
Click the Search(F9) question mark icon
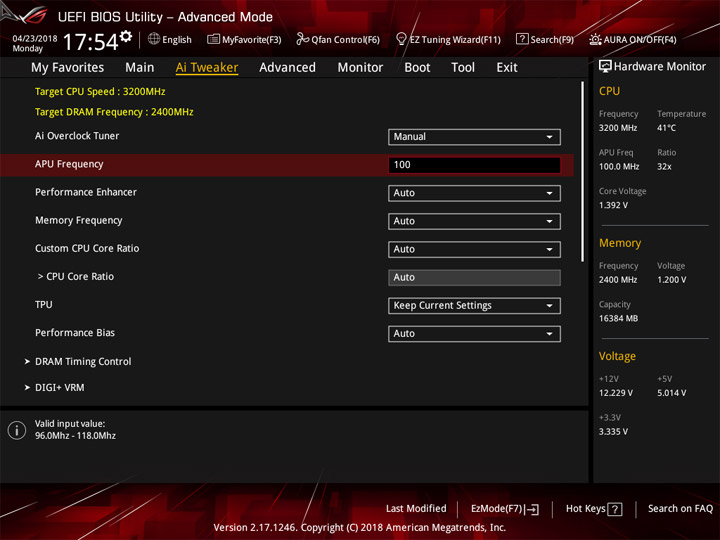click(522, 39)
